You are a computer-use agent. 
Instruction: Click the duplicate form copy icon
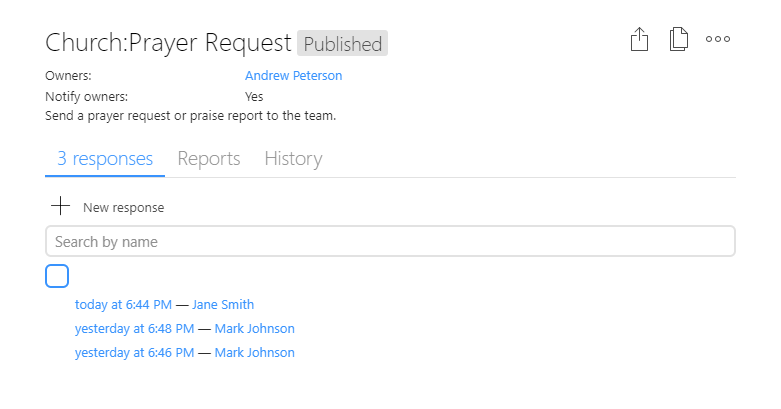click(x=678, y=39)
